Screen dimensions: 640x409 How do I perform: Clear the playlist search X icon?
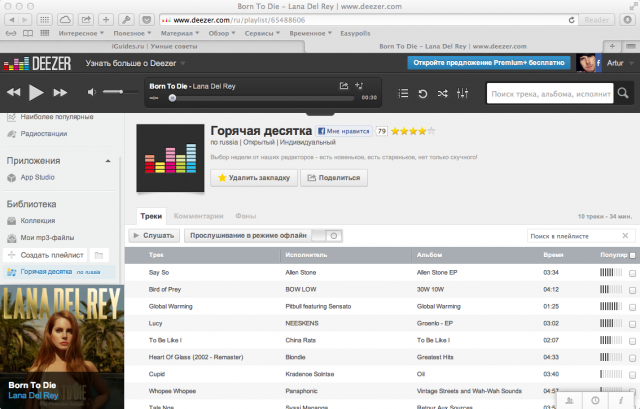625,236
